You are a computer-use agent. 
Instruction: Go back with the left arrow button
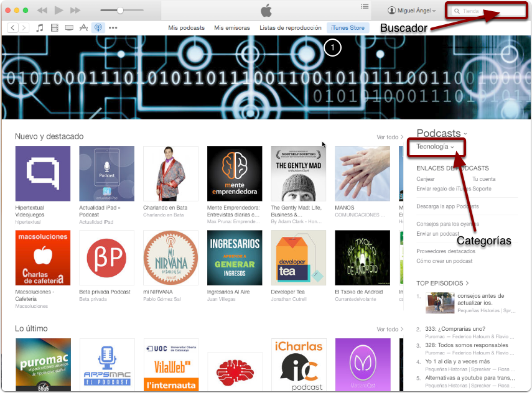click(12, 28)
